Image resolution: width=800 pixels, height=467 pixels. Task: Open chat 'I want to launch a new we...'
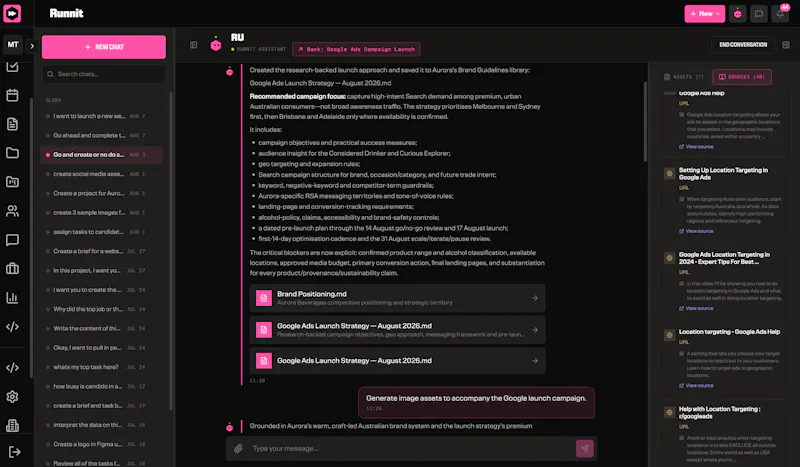(102, 116)
